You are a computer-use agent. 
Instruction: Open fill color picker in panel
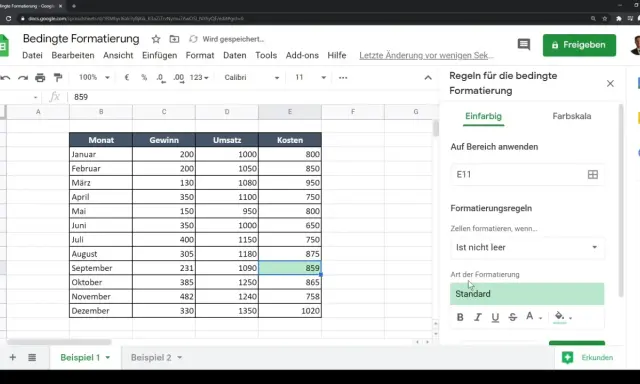click(563, 317)
